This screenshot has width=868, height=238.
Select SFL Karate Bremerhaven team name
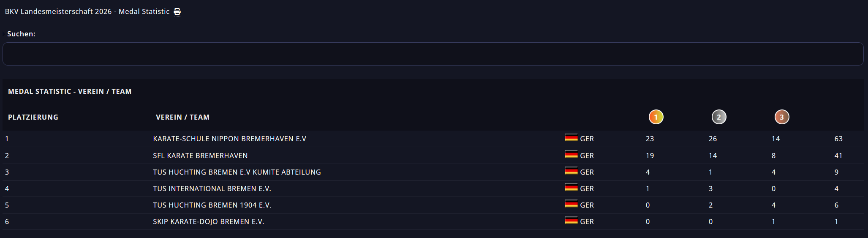pos(200,156)
